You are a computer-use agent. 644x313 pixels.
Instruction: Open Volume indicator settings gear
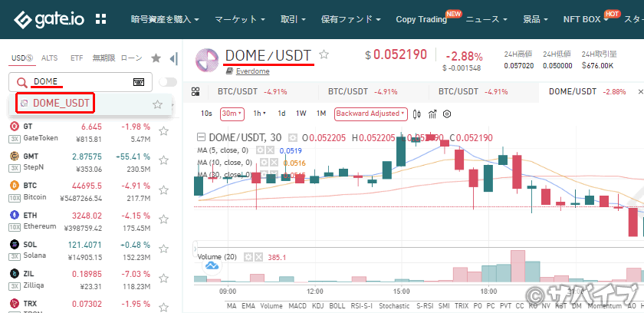(248, 258)
